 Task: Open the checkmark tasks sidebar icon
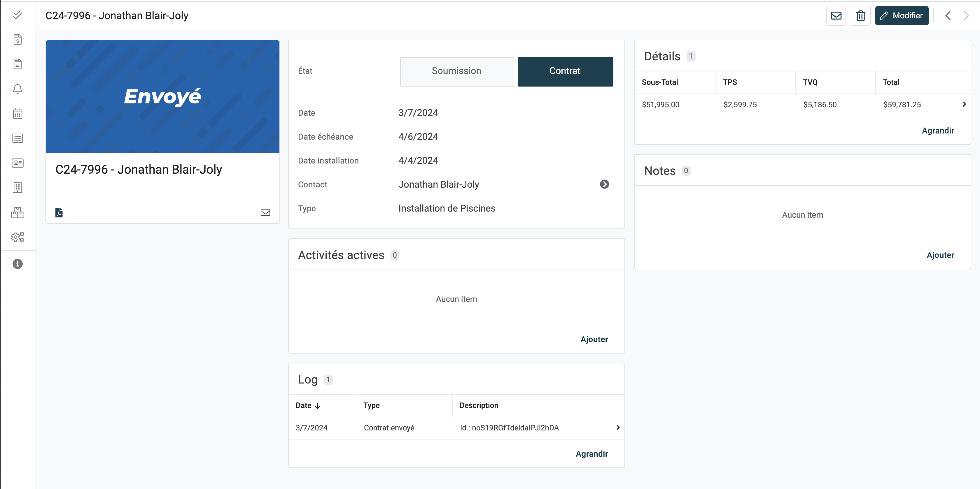coord(17,15)
